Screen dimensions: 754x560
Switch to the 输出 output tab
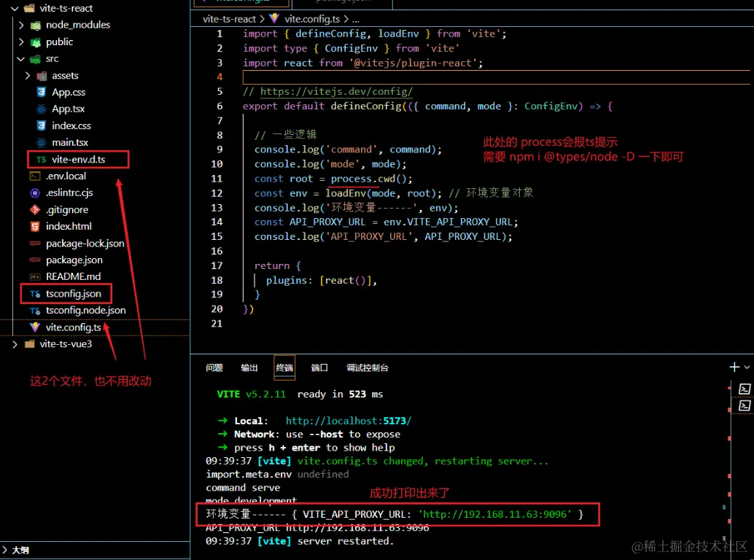(249, 367)
